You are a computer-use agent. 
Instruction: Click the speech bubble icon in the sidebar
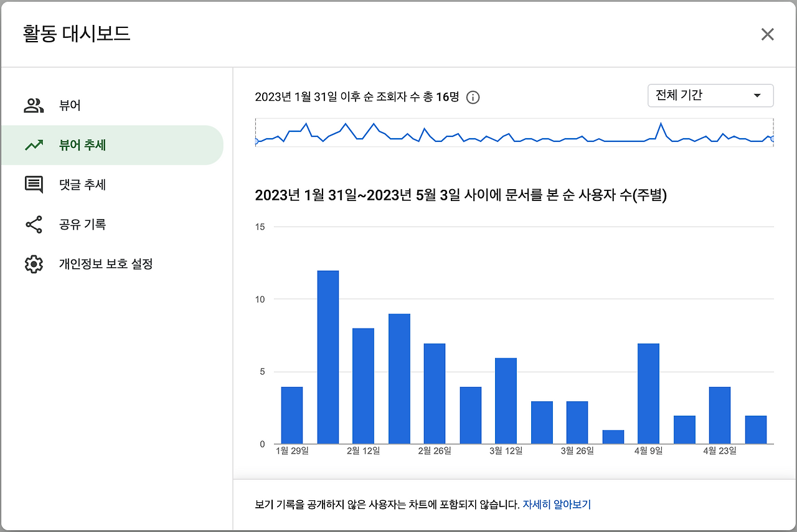pyautogui.click(x=33, y=184)
